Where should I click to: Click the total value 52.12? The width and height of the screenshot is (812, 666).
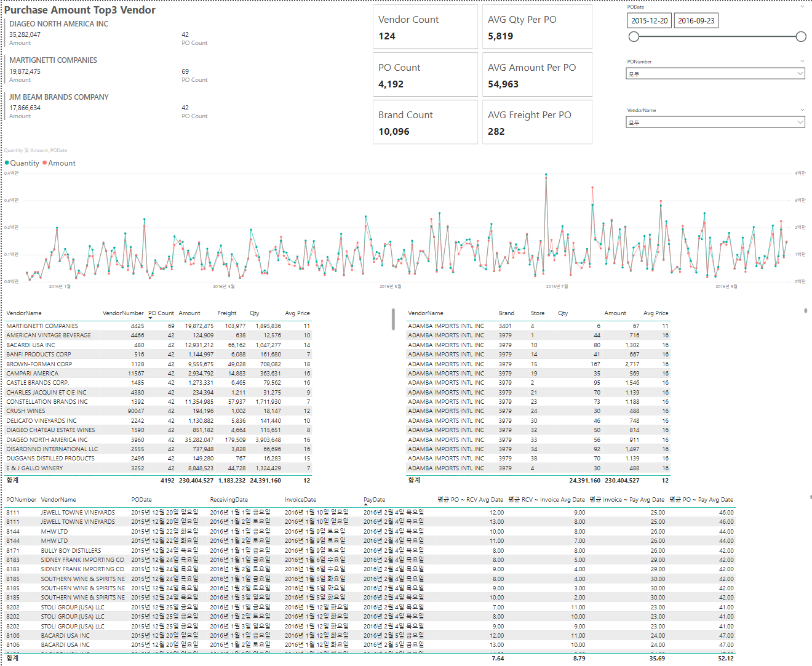click(x=726, y=659)
